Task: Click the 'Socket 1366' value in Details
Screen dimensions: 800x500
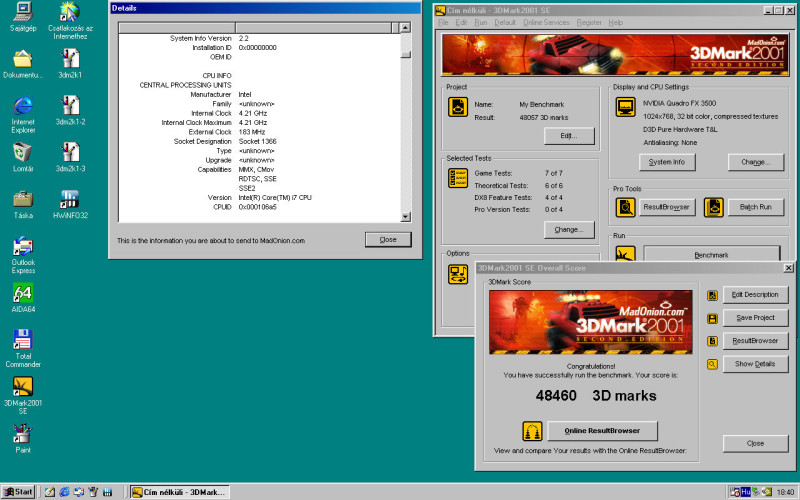Action: [x=258, y=141]
